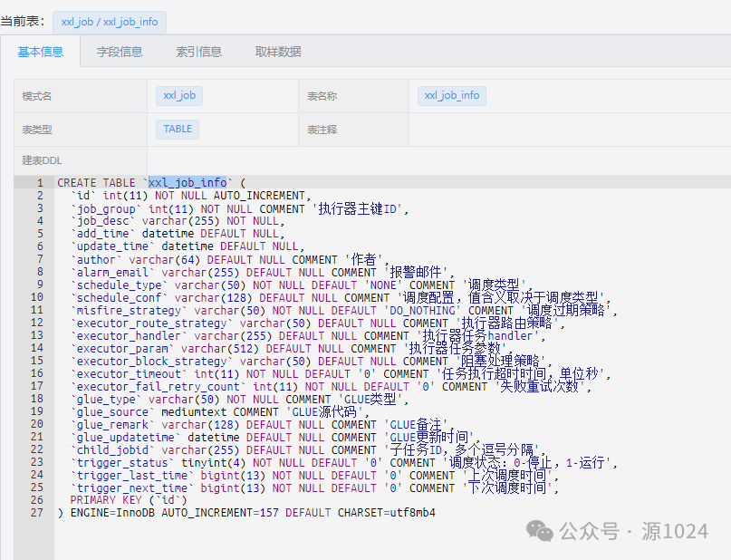This screenshot has width=731, height=560.
Task: Click the `id` int(11) column definition
Action: [x=190, y=196]
